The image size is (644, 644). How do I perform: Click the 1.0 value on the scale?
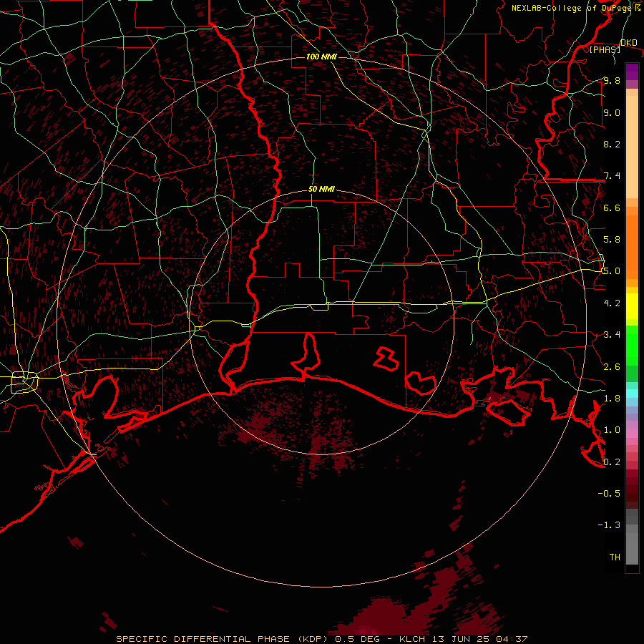[612, 430]
